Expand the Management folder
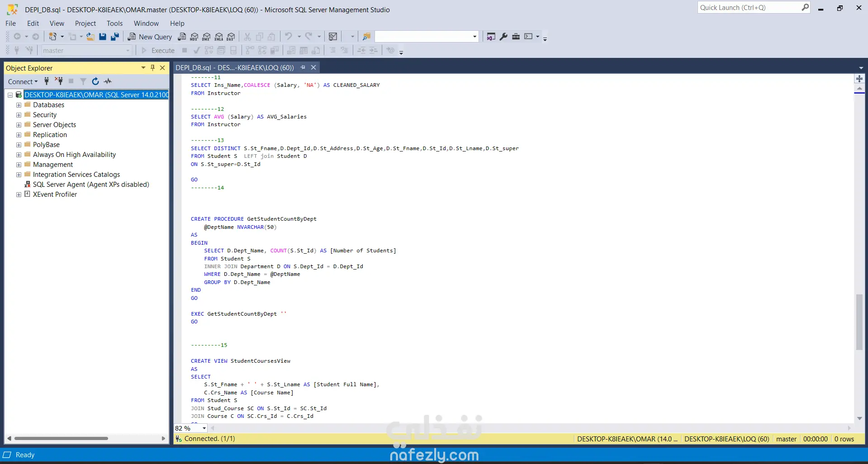 tap(19, 165)
